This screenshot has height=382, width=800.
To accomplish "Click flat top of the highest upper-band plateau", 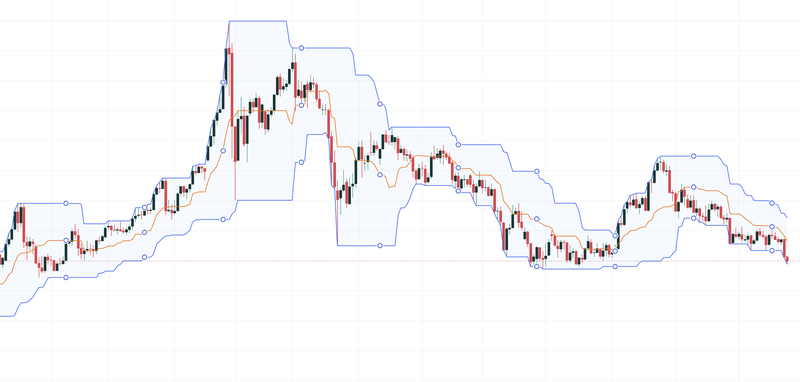I will pos(258,21).
